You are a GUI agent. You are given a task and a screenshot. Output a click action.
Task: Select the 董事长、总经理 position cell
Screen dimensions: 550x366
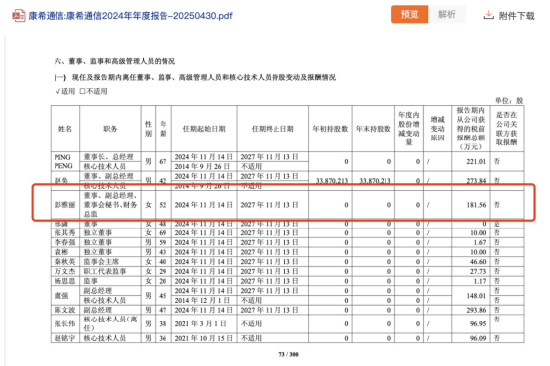point(109,157)
